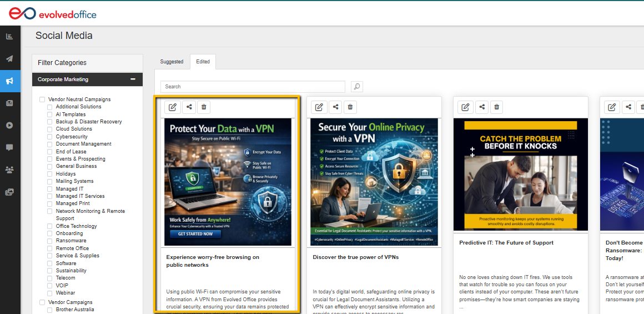The width and height of the screenshot is (644, 314).
Task: Switch to the Suggested tab
Action: (172, 62)
